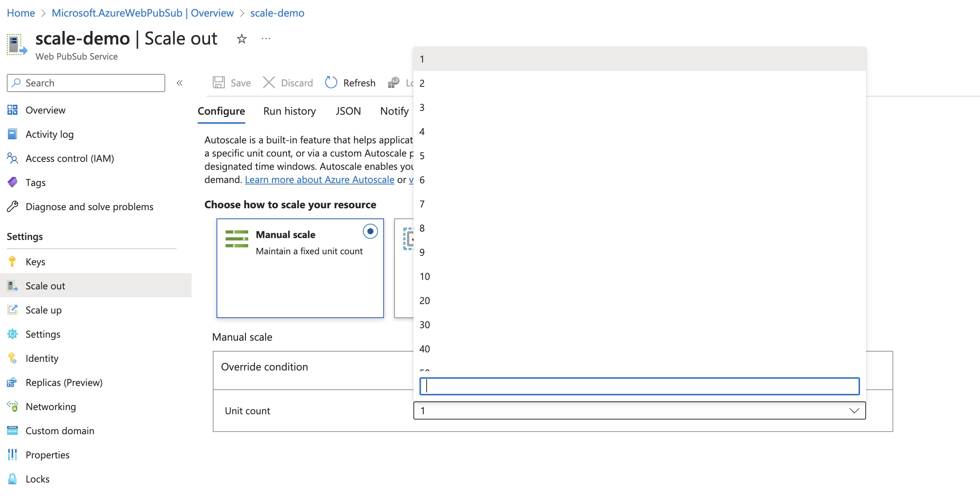Viewport: 980px width, 501px height.
Task: Type in the unit count search field
Action: [639, 385]
